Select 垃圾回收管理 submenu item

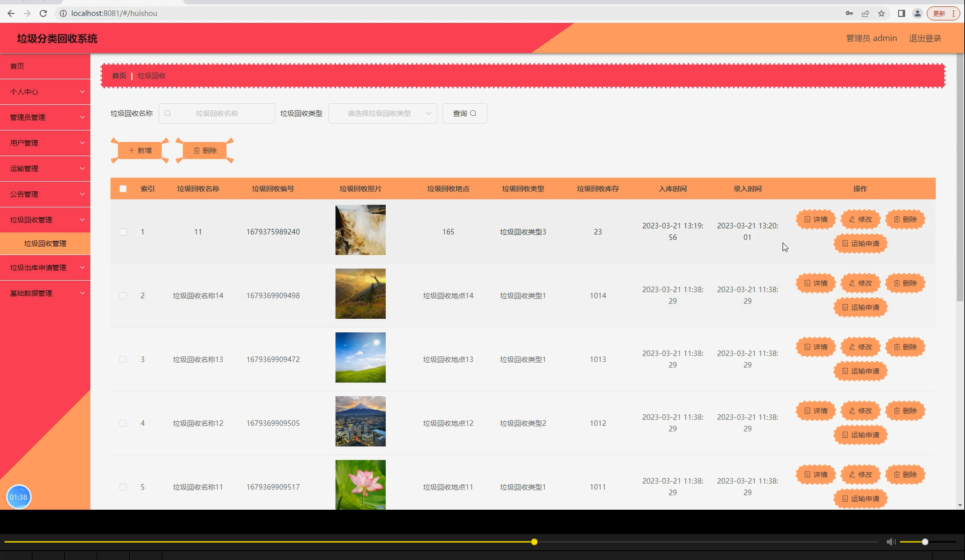(x=45, y=243)
